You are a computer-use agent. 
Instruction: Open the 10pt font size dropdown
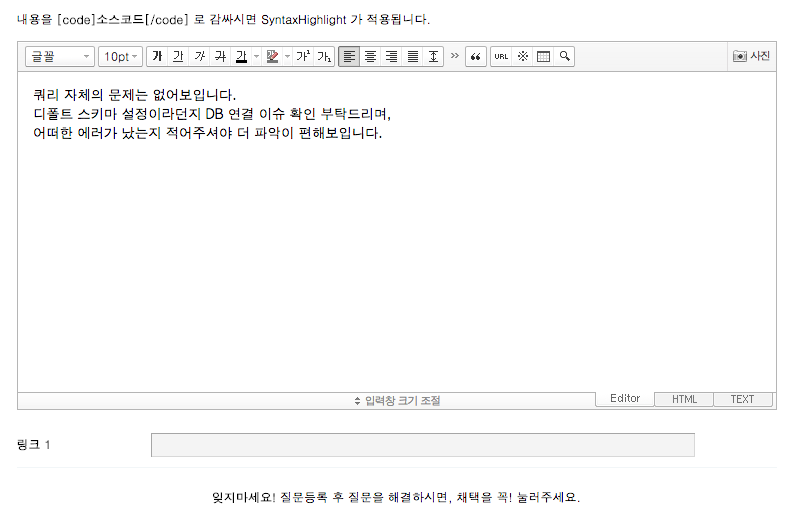tap(120, 56)
